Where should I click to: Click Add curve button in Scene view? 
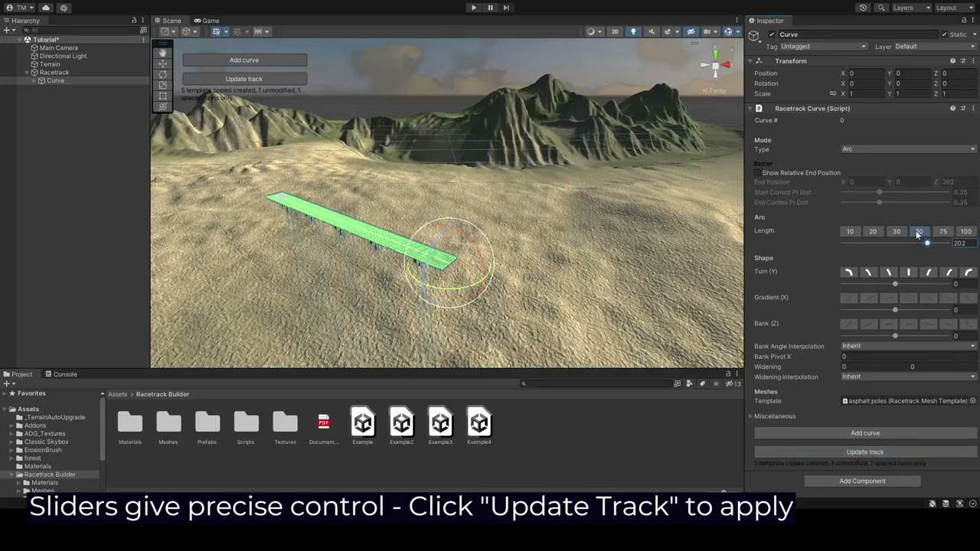(x=244, y=60)
